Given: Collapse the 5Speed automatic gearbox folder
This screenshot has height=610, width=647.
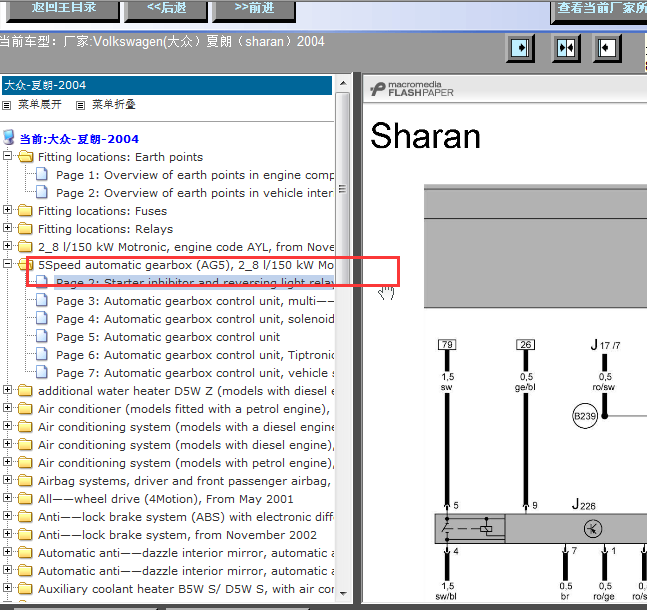Looking at the screenshot, I should coord(7,263).
